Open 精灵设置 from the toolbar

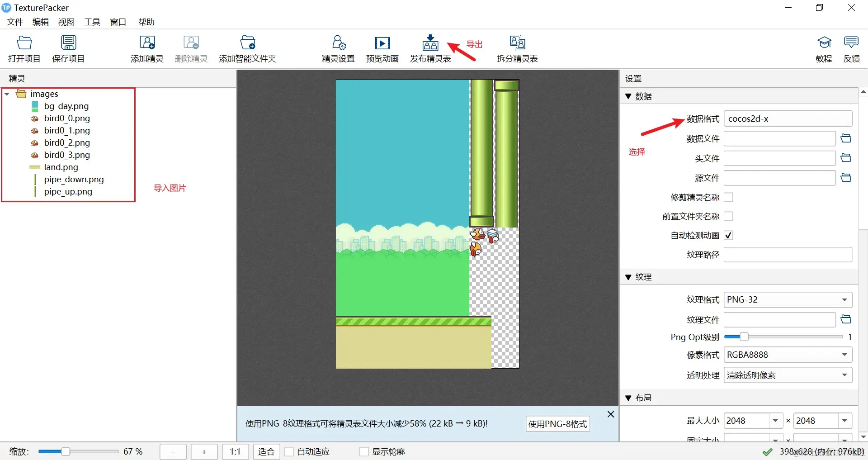point(339,43)
